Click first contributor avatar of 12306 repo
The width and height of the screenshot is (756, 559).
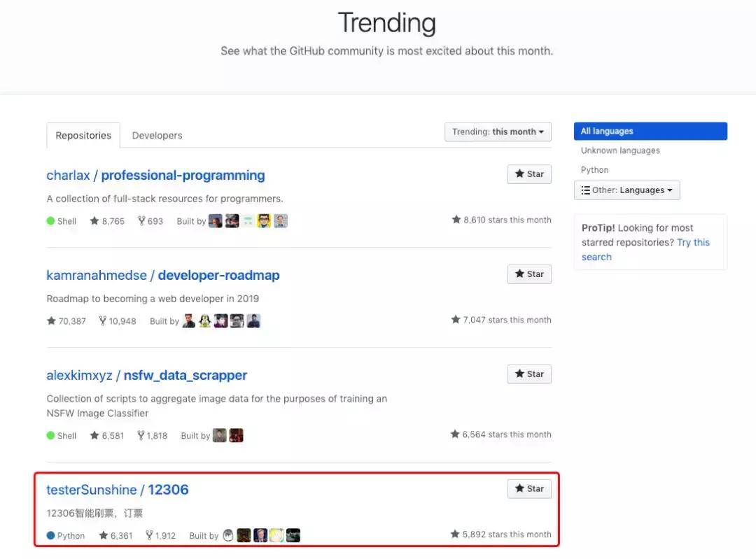point(228,535)
